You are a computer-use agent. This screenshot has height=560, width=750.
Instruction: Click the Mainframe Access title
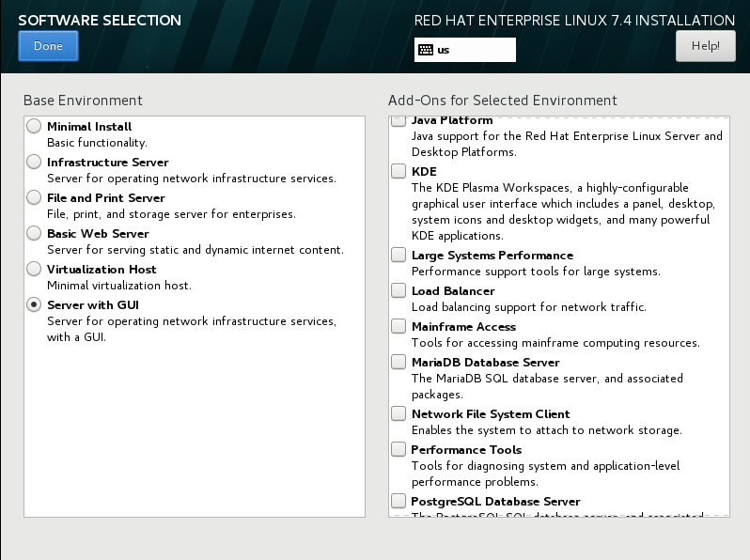point(464,327)
